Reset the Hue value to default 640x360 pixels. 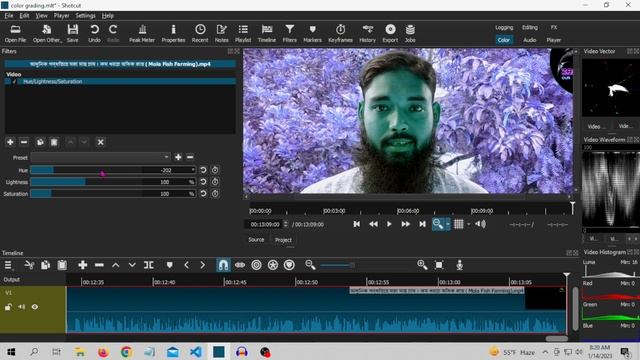pyautogui.click(x=203, y=170)
